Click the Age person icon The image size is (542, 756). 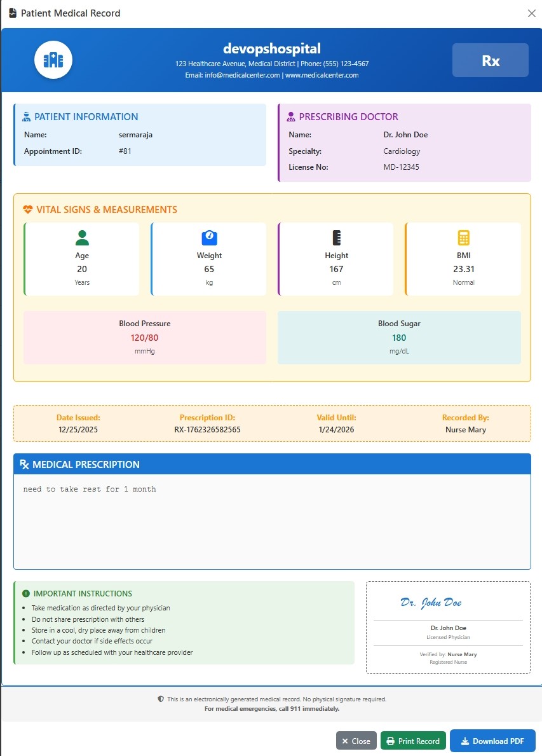coord(82,238)
